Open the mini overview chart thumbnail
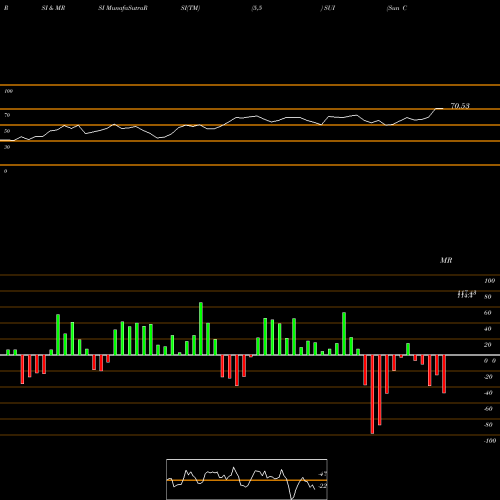The image size is (500, 500). (x=247, y=479)
